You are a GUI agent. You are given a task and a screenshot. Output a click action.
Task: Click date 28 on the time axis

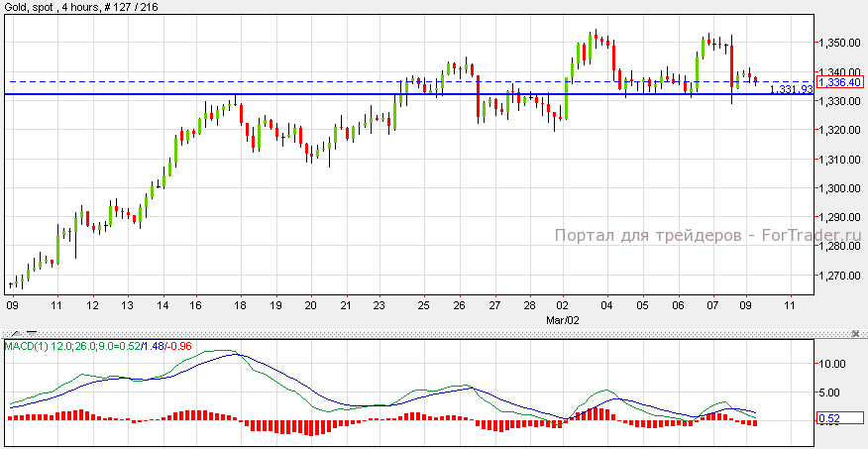[530, 305]
